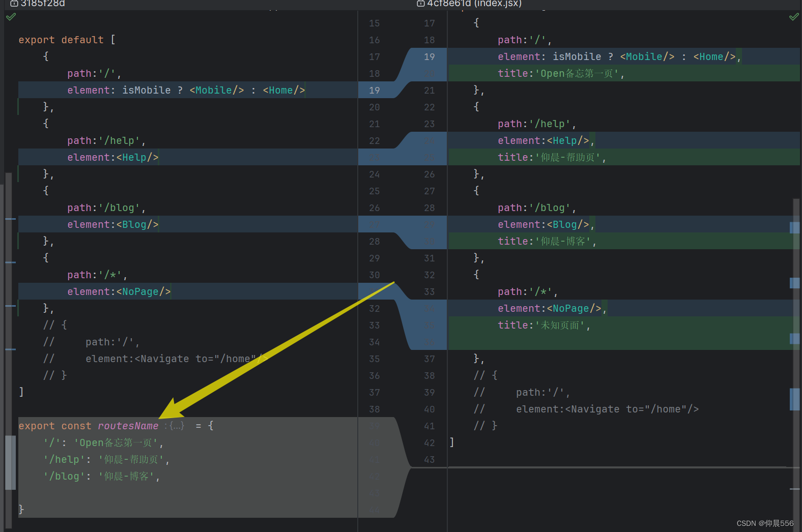
Task: Click the isMobile element line in left pane
Action: (x=186, y=90)
